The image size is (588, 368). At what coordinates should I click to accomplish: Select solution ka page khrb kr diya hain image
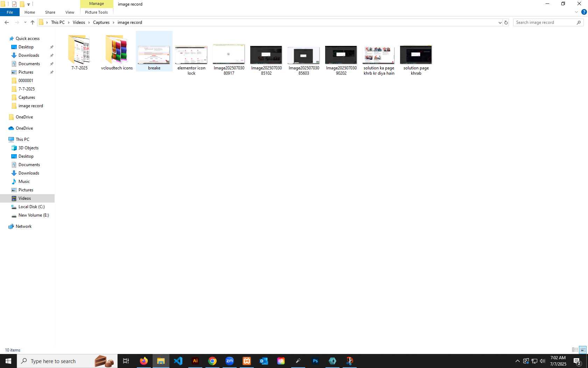pyautogui.click(x=379, y=55)
